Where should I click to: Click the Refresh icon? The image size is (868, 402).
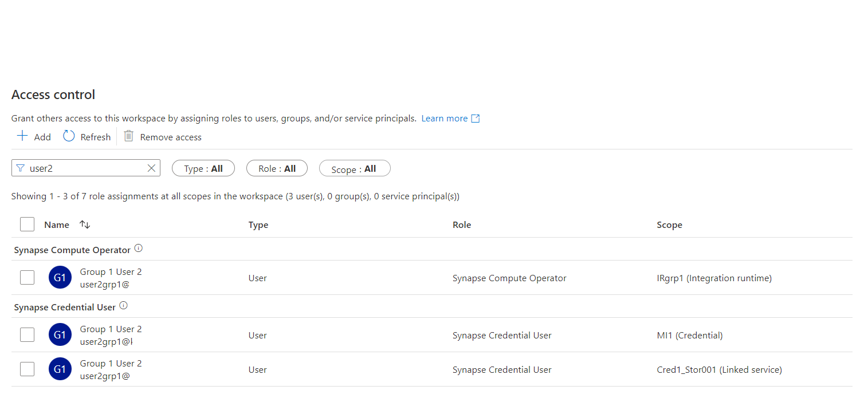(x=69, y=136)
